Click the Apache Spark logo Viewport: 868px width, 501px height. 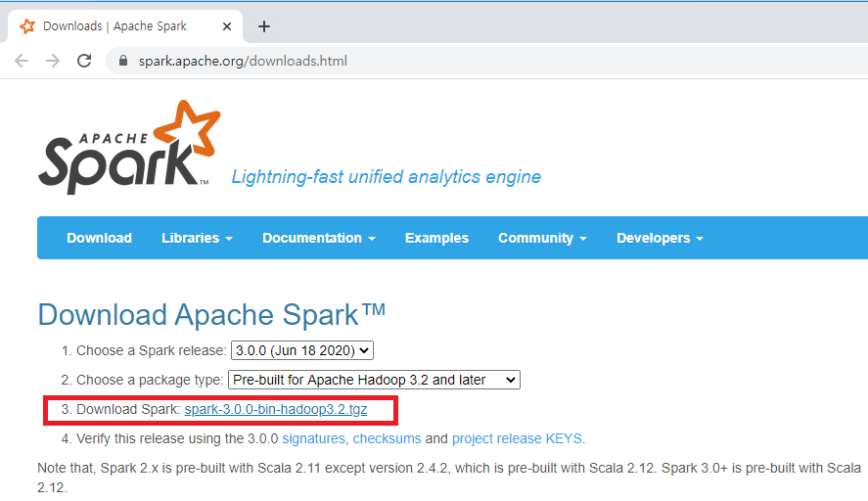point(129,147)
